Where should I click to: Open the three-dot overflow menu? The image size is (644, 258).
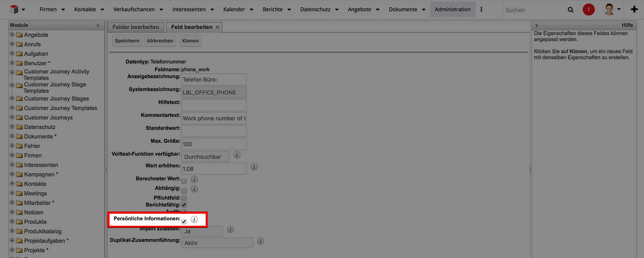(x=481, y=9)
